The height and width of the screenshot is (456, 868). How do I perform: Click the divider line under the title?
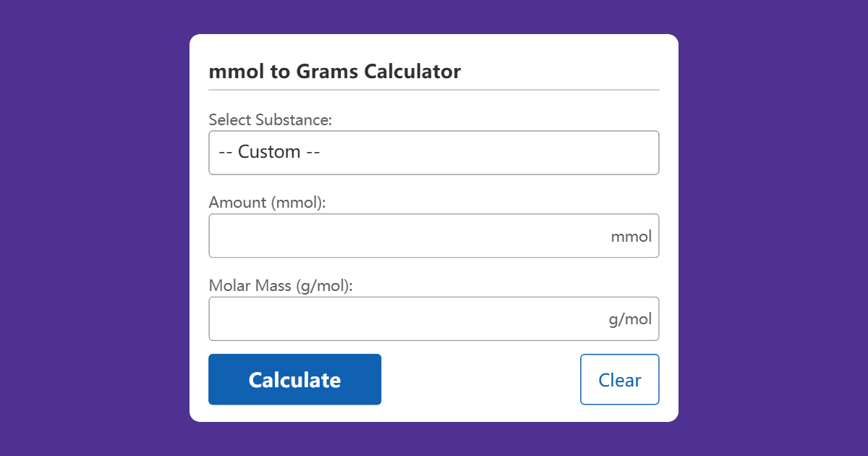click(433, 88)
